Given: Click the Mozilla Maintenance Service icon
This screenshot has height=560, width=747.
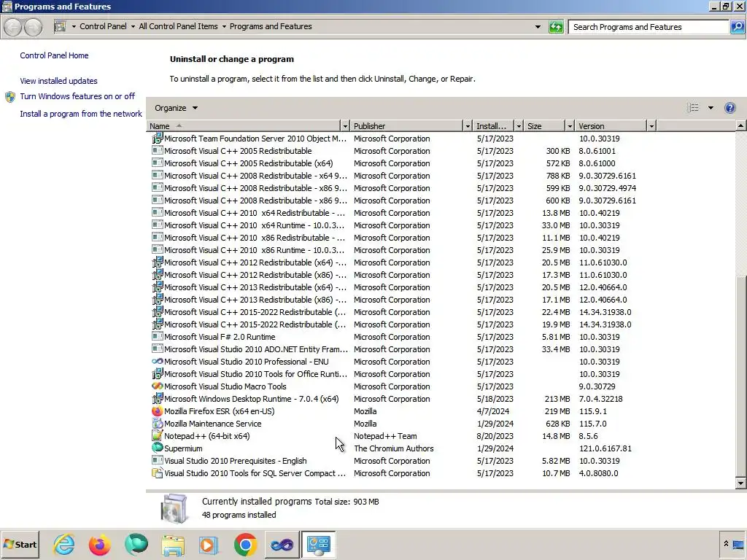Looking at the screenshot, I should (157, 424).
